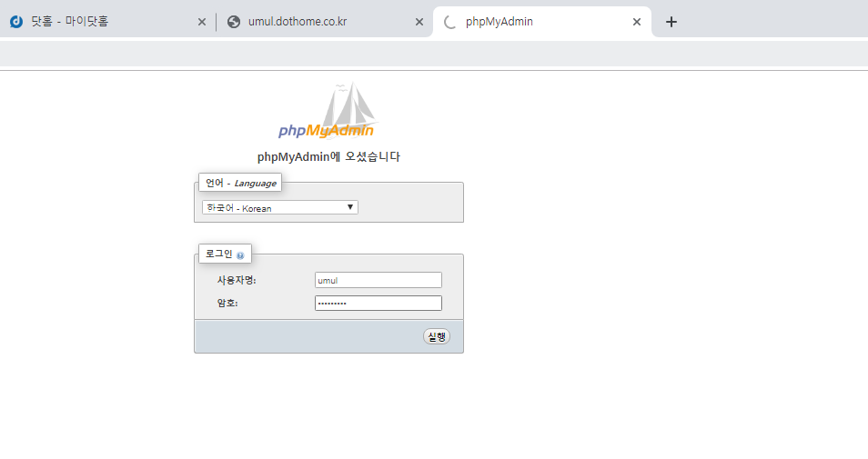Screen dimensions: 868x459
Task: Click the '언어 - Language' legend label
Action: (x=241, y=183)
